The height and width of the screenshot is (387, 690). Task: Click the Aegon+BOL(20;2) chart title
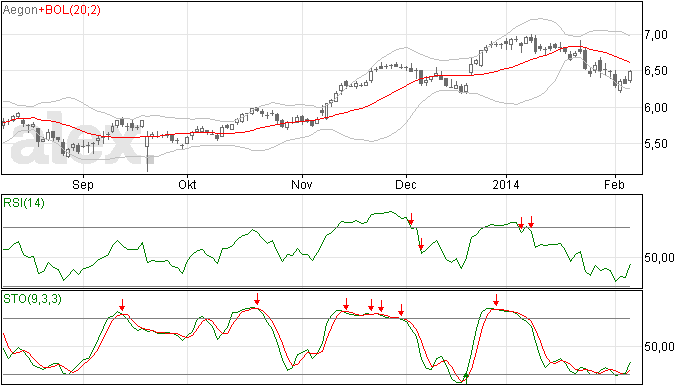pos(52,10)
